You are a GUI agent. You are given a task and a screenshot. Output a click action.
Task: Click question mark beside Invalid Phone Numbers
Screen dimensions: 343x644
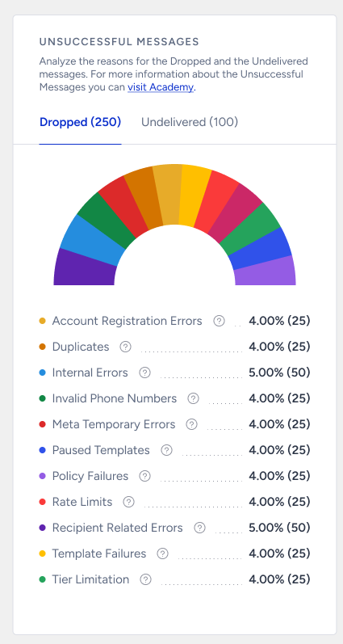click(193, 398)
